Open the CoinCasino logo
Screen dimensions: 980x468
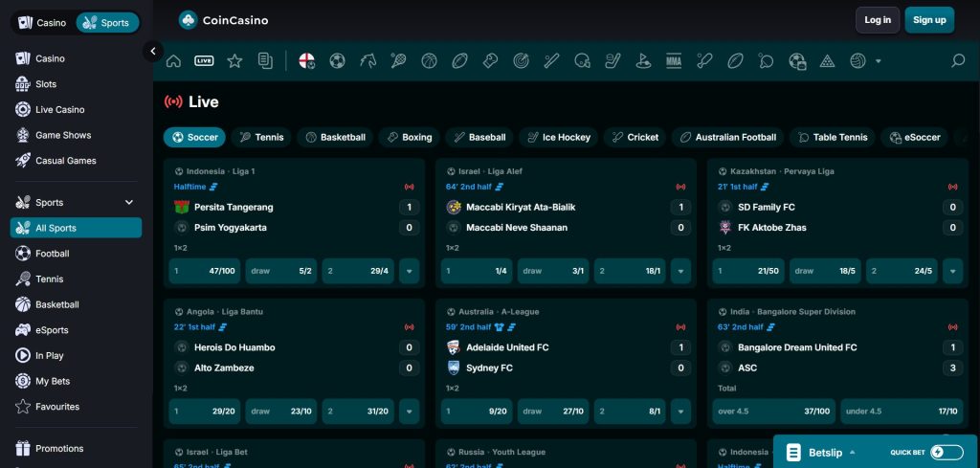coord(224,19)
